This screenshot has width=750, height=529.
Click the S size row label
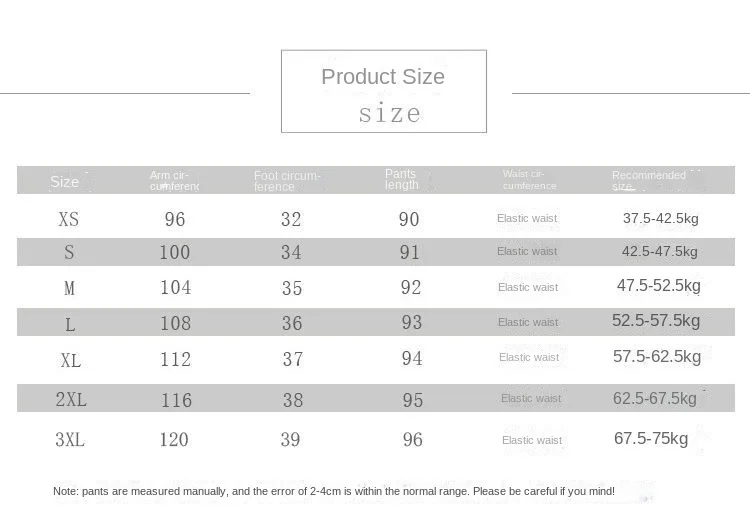(69, 252)
